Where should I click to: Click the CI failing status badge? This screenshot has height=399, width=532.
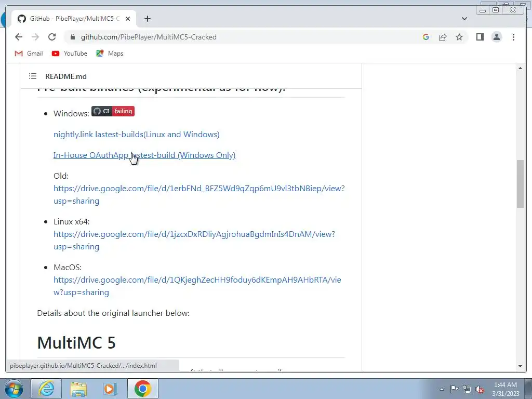point(113,111)
